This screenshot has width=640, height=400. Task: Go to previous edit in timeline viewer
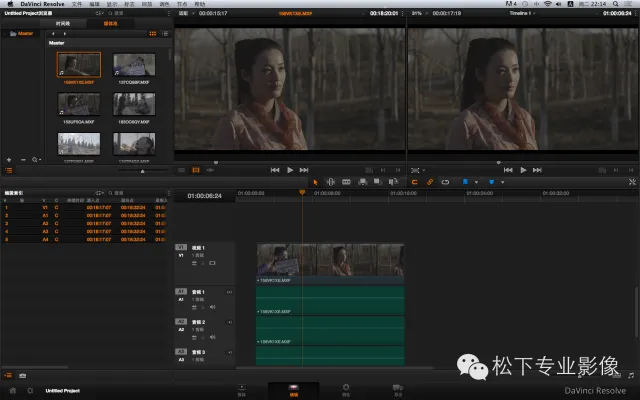pyautogui.click(x=508, y=170)
